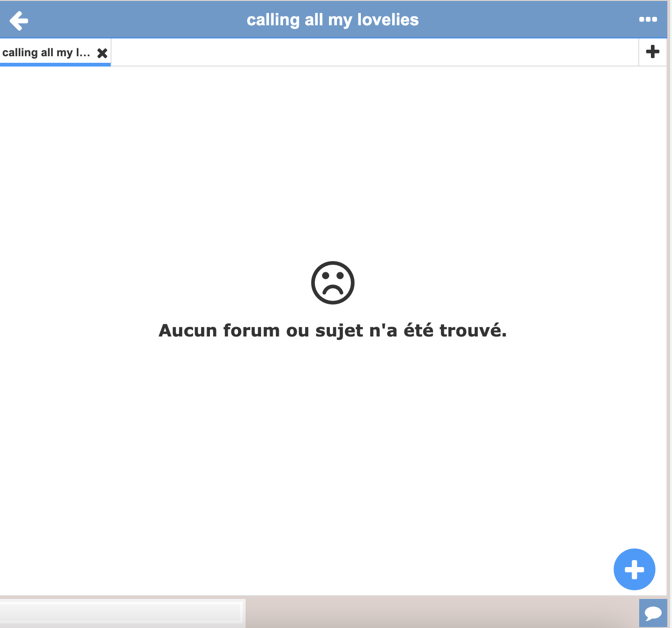Image resolution: width=672 pixels, height=628 pixels.
Task: Select the 'calling all my l...' tab
Action: pos(46,52)
